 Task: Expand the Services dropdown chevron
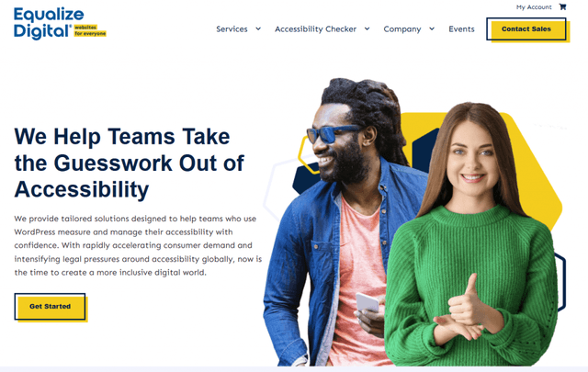coord(258,28)
